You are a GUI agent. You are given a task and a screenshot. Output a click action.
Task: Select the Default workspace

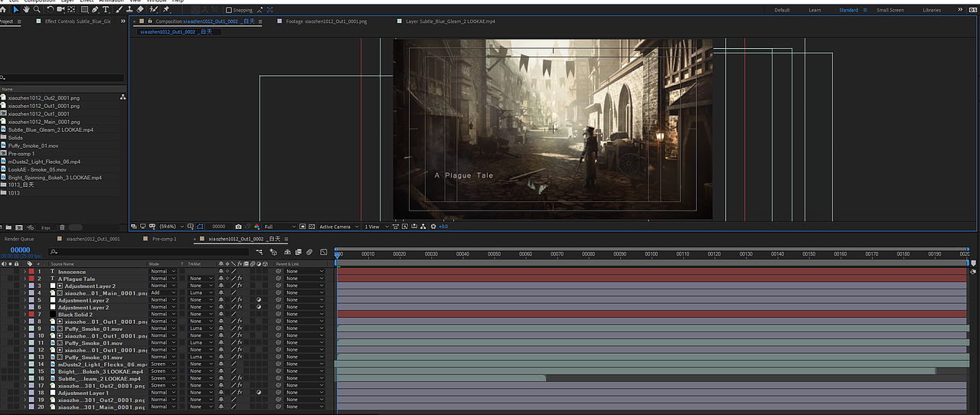coord(782,10)
